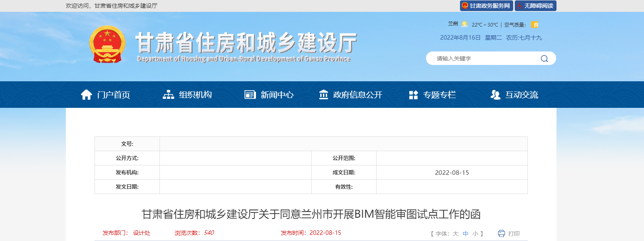This screenshot has height=241, width=644.
Task: Focus the keyword search input field
Action: 482,58
